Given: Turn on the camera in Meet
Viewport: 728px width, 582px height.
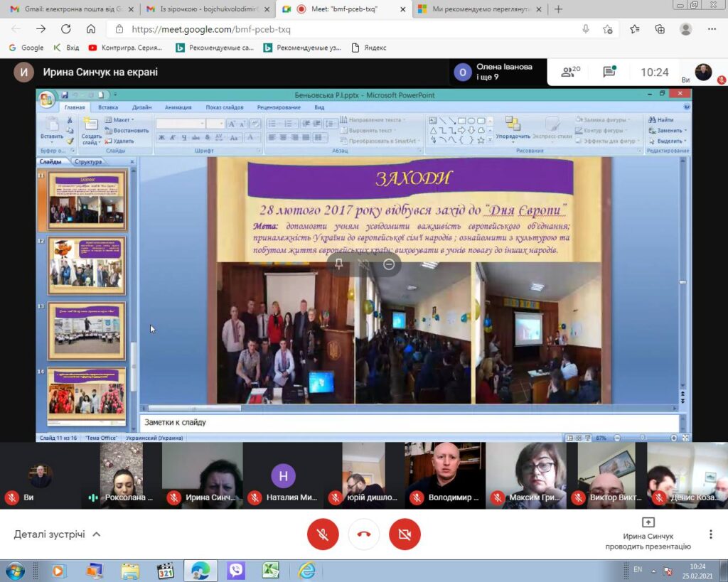Looking at the screenshot, I should [x=405, y=534].
